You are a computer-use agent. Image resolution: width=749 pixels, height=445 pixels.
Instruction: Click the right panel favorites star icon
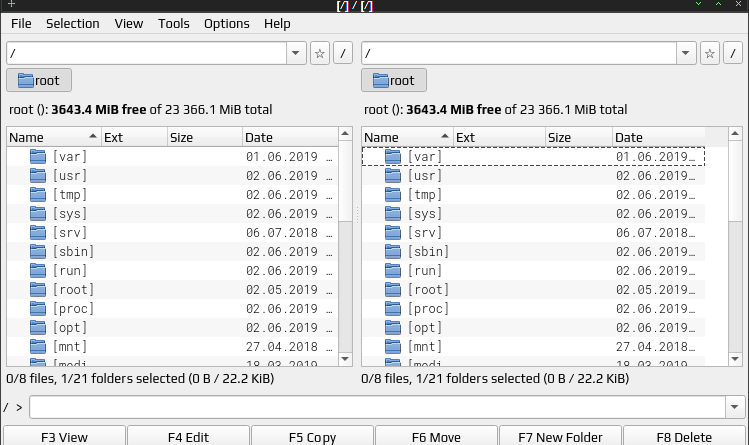[709, 53]
